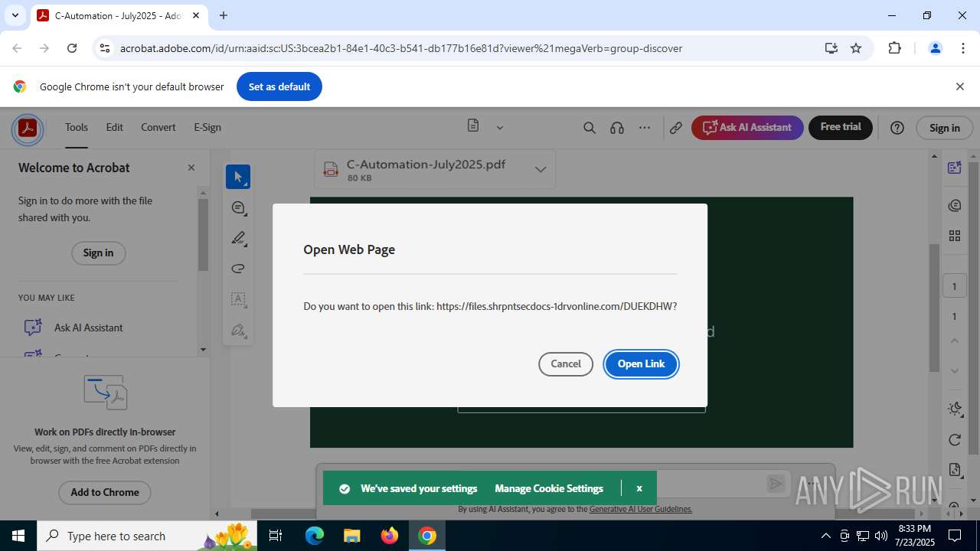This screenshot has width=980, height=551.
Task: Open the Chrome three-dot menu
Action: coord(963,48)
